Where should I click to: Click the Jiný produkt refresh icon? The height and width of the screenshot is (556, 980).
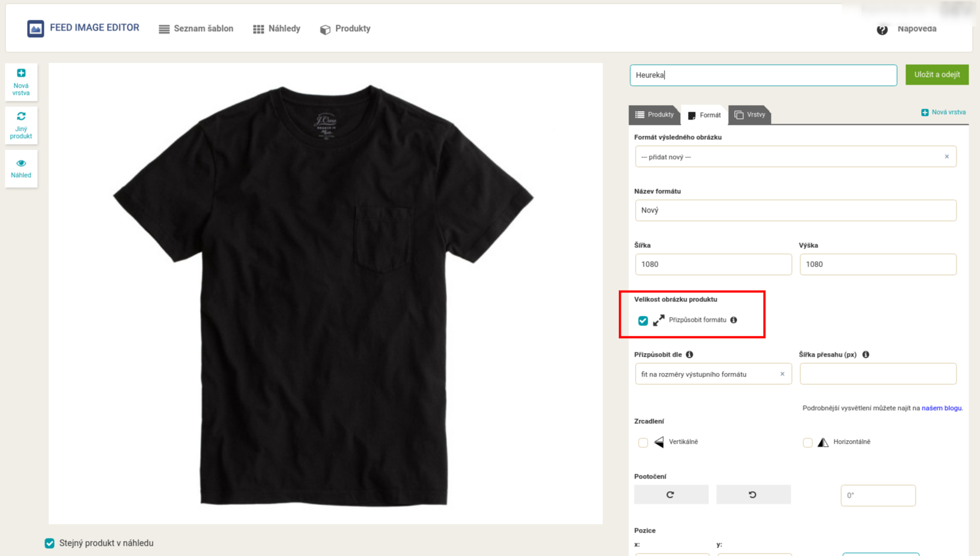click(x=21, y=116)
